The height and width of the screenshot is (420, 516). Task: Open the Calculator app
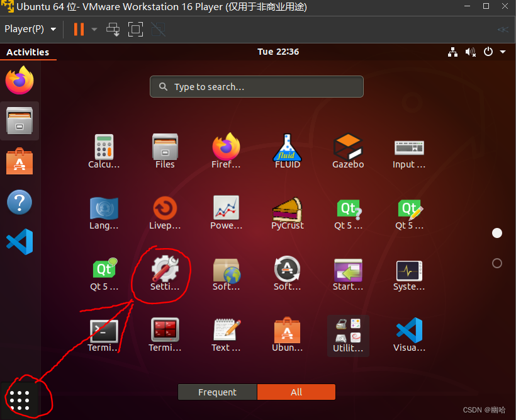click(104, 151)
